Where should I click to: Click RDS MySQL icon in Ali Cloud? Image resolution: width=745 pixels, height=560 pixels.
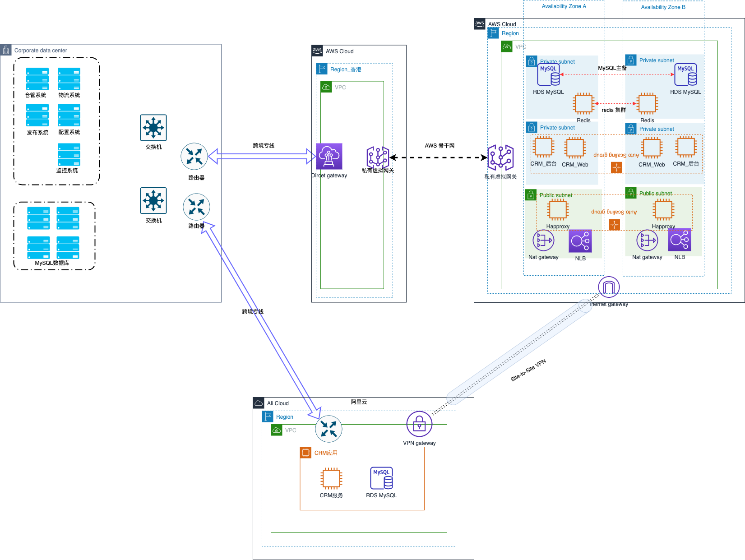click(381, 478)
